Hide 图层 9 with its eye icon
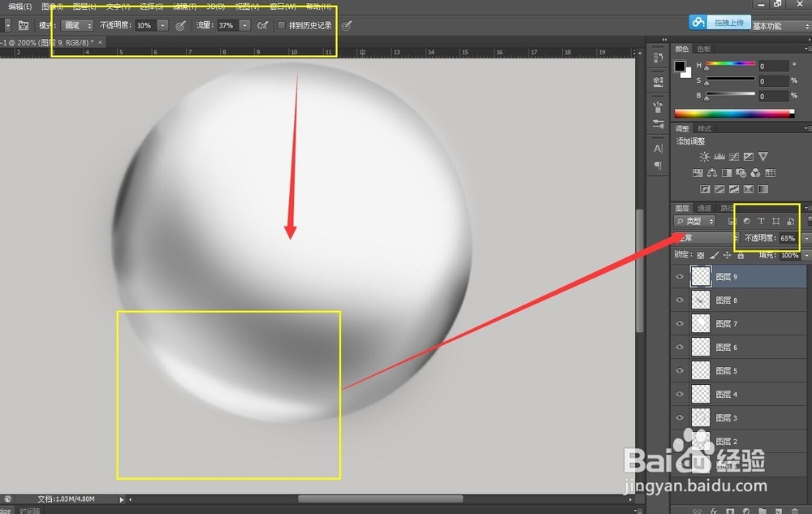The height and width of the screenshot is (514, 812). pyautogui.click(x=680, y=276)
